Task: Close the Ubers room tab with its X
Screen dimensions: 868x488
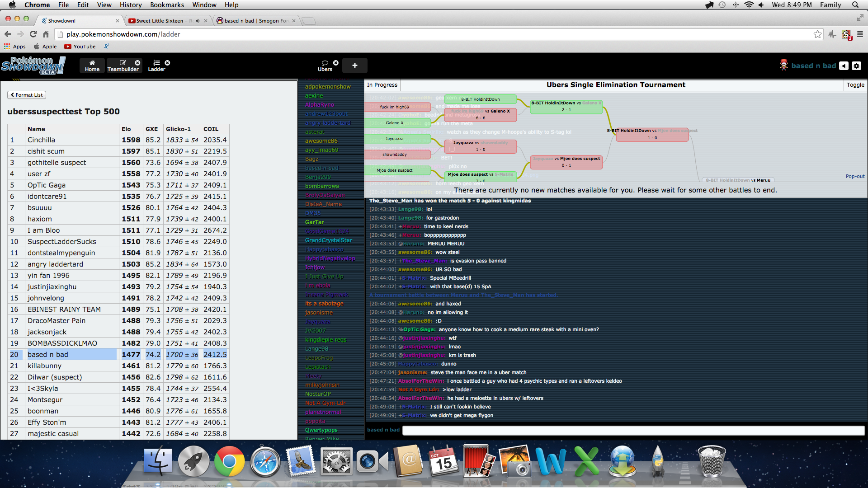Action: click(336, 63)
